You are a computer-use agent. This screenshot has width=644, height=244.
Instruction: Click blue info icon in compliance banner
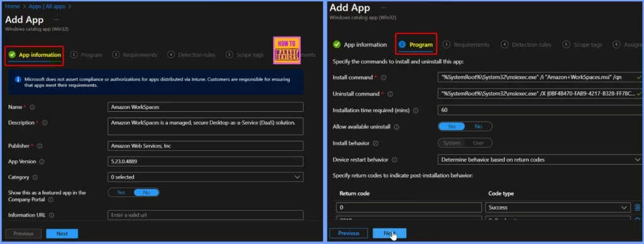pos(18,79)
